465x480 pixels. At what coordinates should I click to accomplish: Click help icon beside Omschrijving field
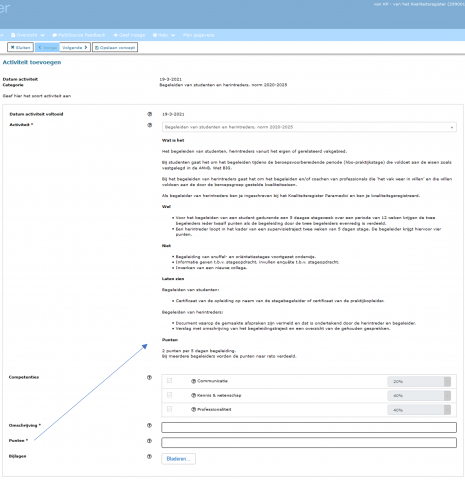149,425
